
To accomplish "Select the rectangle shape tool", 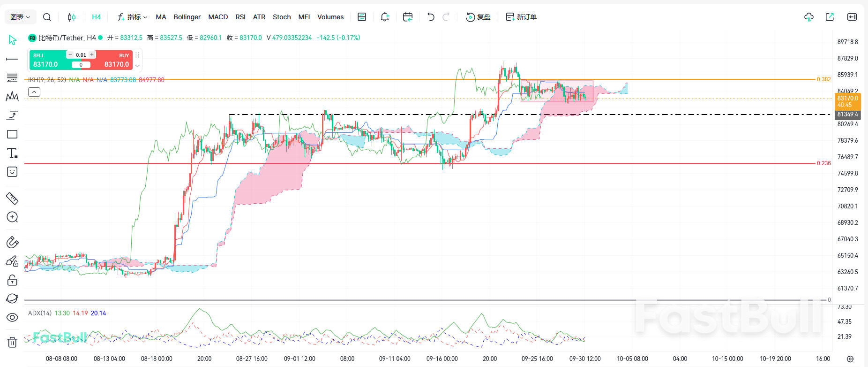I will click(12, 134).
